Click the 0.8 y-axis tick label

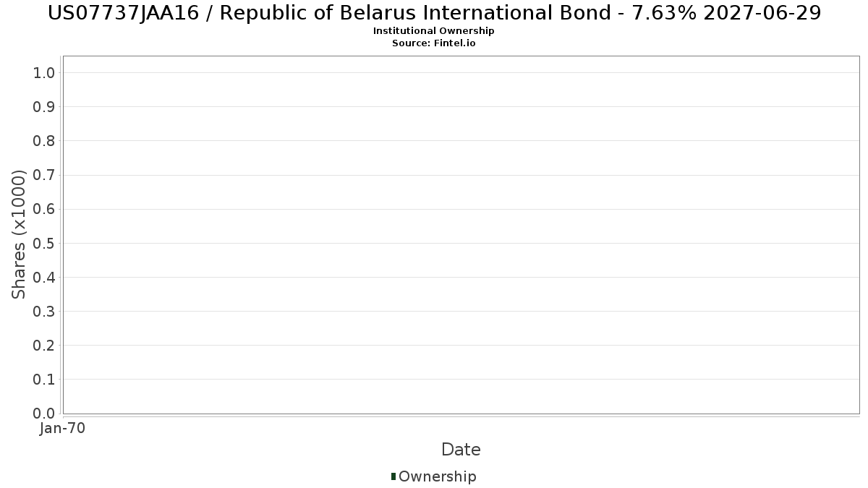point(44,141)
